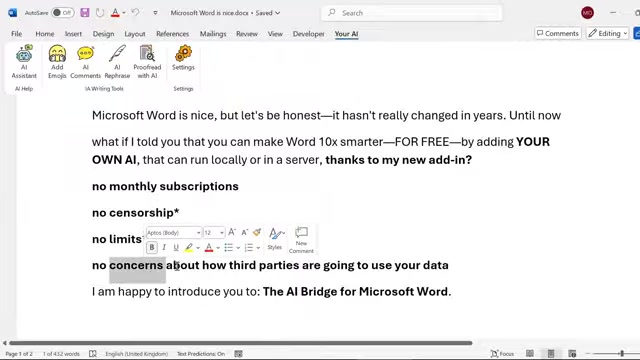
Task: Open the add-in Settings gears
Action: 183,58
